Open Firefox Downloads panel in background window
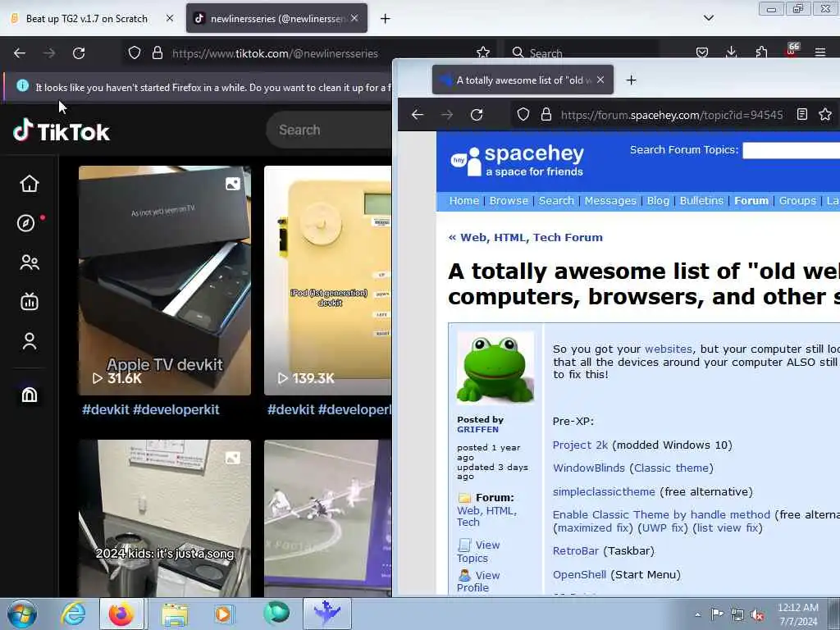Screen dimensions: 840x630 pos(731,52)
